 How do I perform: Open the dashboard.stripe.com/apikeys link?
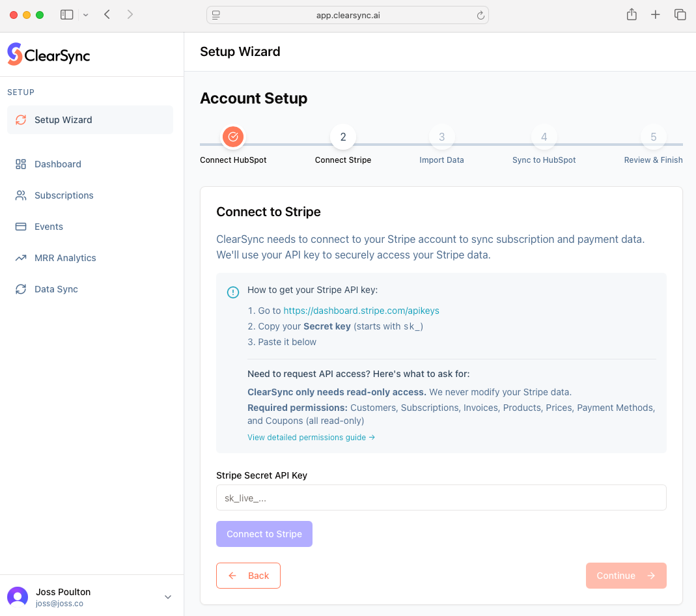(x=361, y=311)
